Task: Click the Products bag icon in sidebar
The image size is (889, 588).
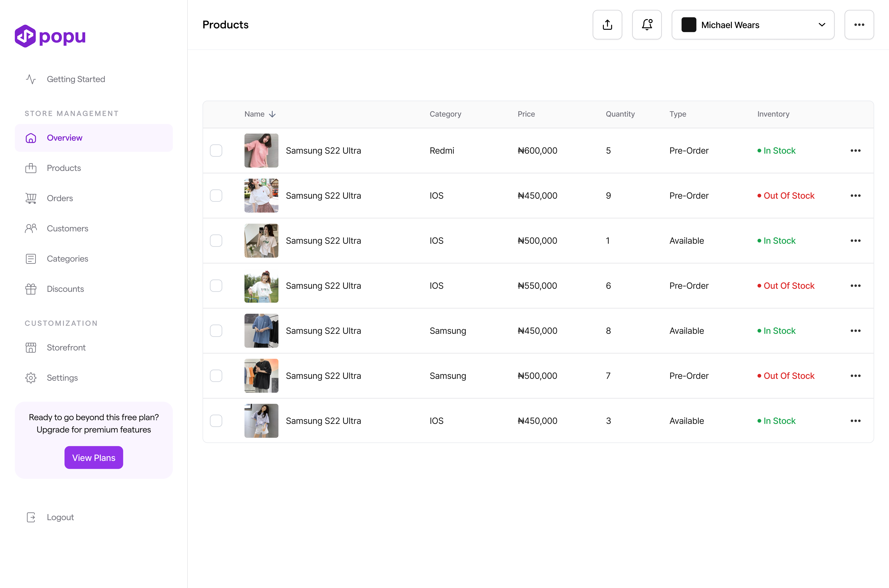Action: point(31,168)
